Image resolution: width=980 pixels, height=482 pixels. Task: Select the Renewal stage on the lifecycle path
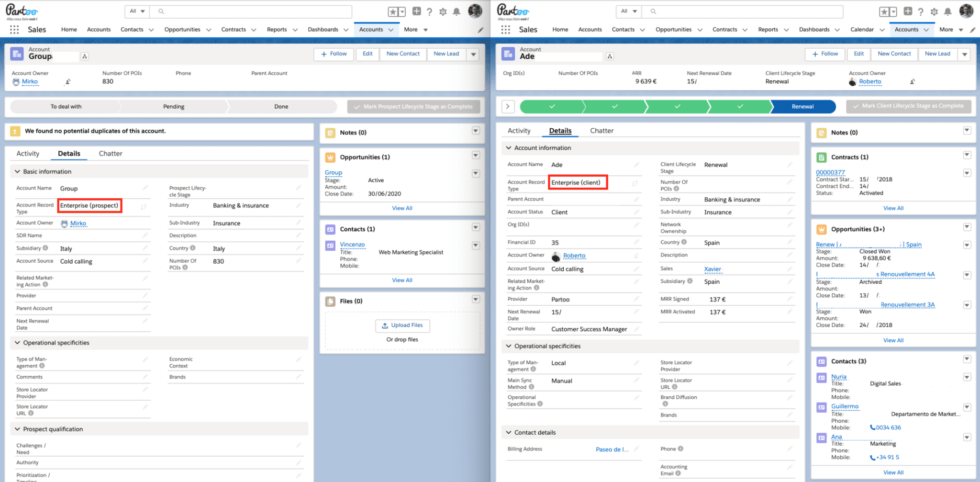coord(802,106)
